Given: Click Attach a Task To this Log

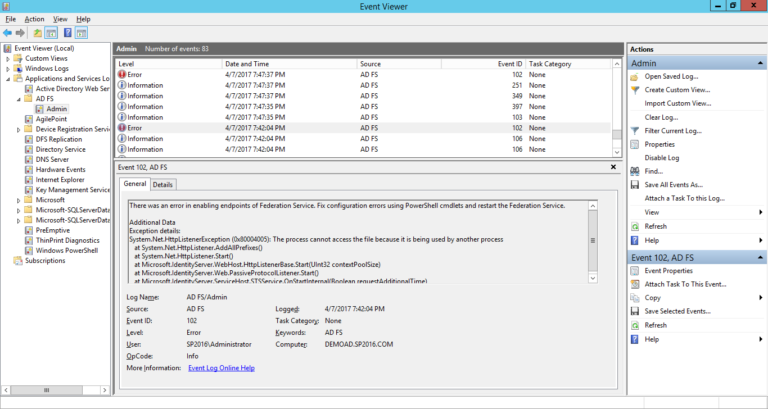Looking at the screenshot, I should point(685,198).
